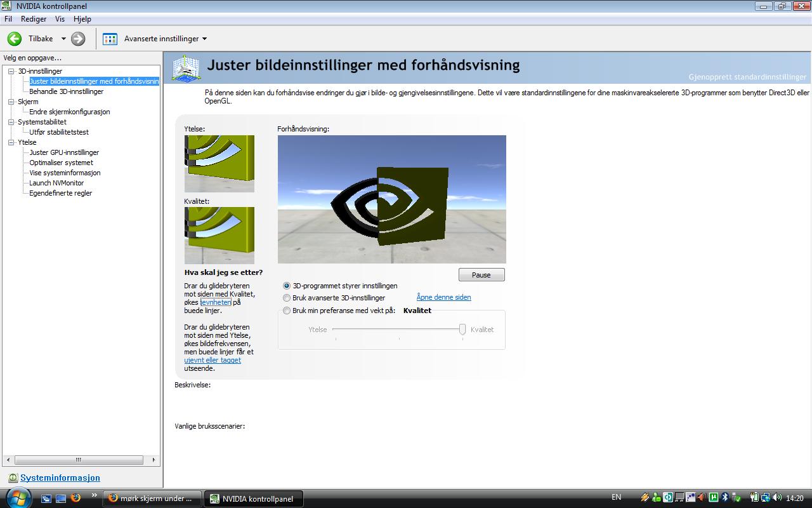Open the Fil menu
Screen dimensions: 812x508
8,19
